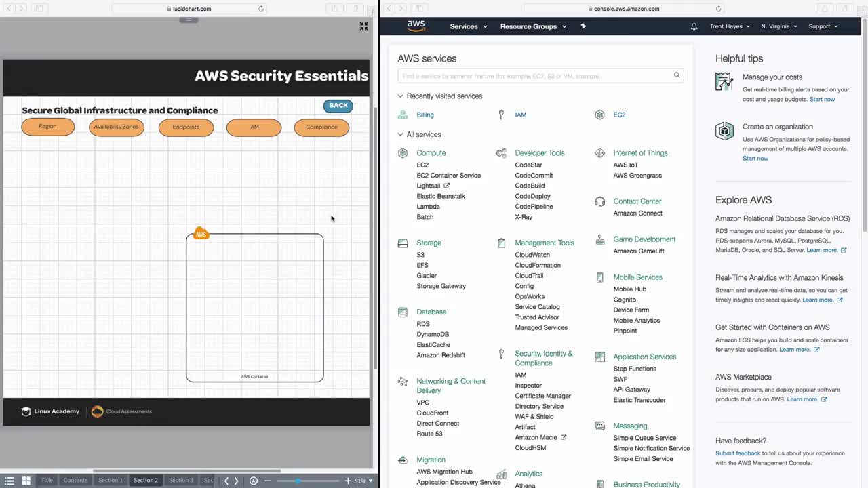The width and height of the screenshot is (868, 488).
Task: Zoom in with the plus icon
Action: coord(348,481)
